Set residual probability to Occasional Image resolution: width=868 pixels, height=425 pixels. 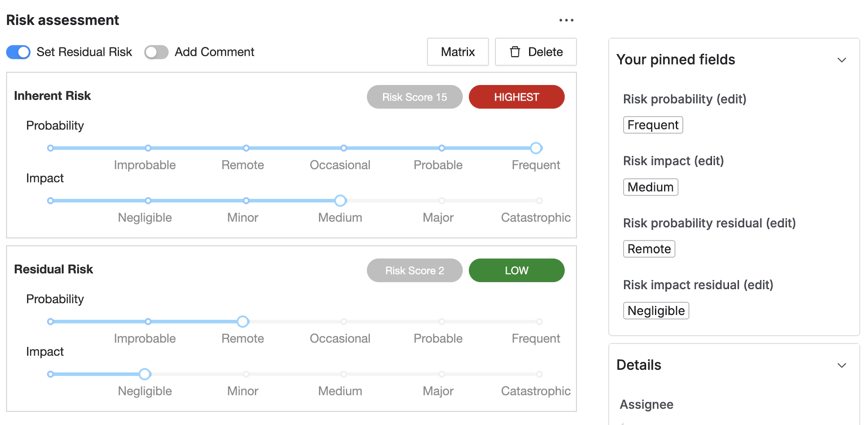pos(344,322)
